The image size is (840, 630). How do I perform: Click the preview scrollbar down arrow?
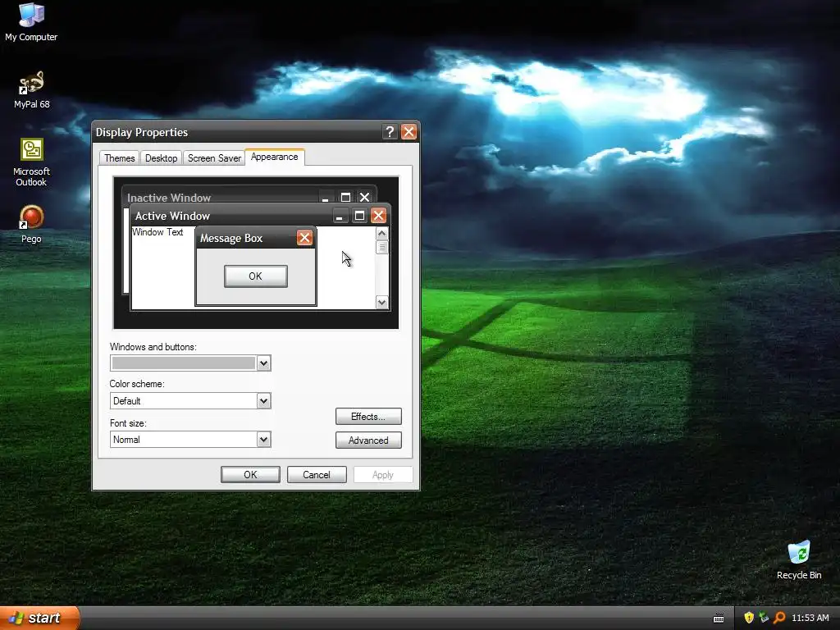[381, 302]
